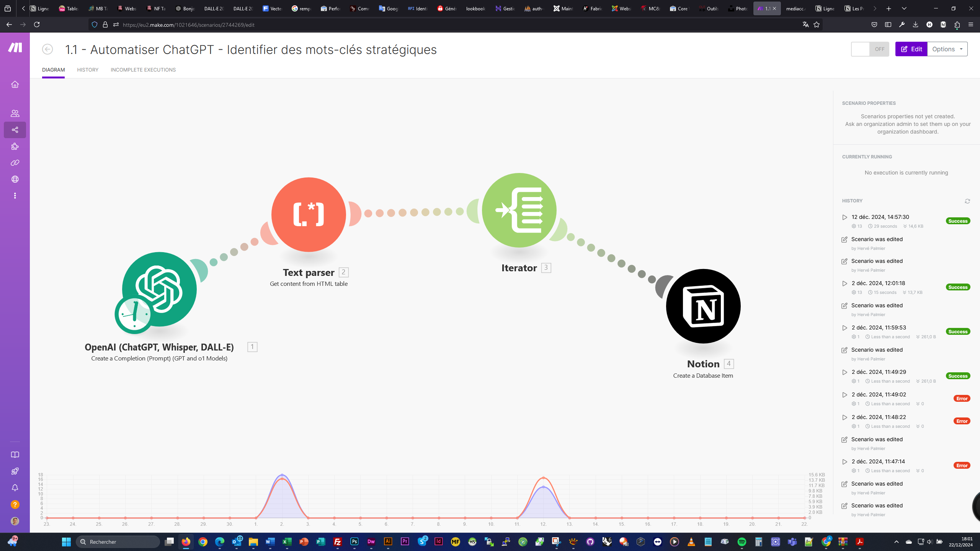
Task: Click the DIAGRAM tab
Action: coord(53,70)
